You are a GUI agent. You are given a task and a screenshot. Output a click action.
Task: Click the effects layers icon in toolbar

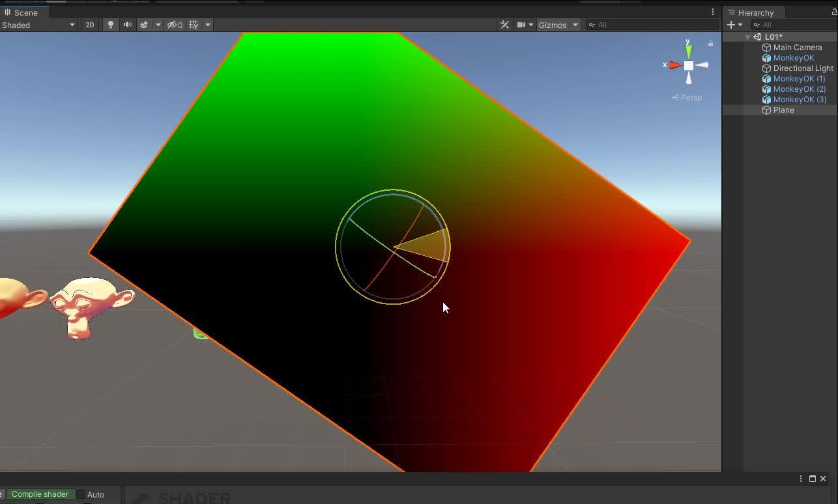coord(145,25)
